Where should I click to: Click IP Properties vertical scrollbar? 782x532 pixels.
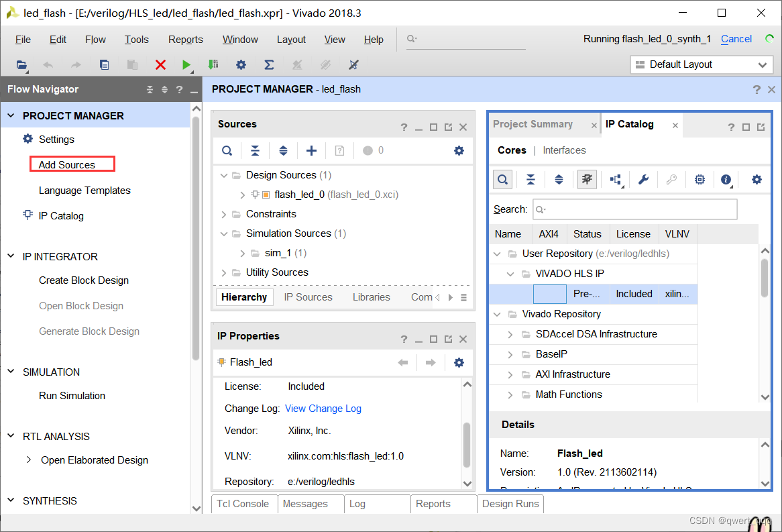click(x=467, y=445)
